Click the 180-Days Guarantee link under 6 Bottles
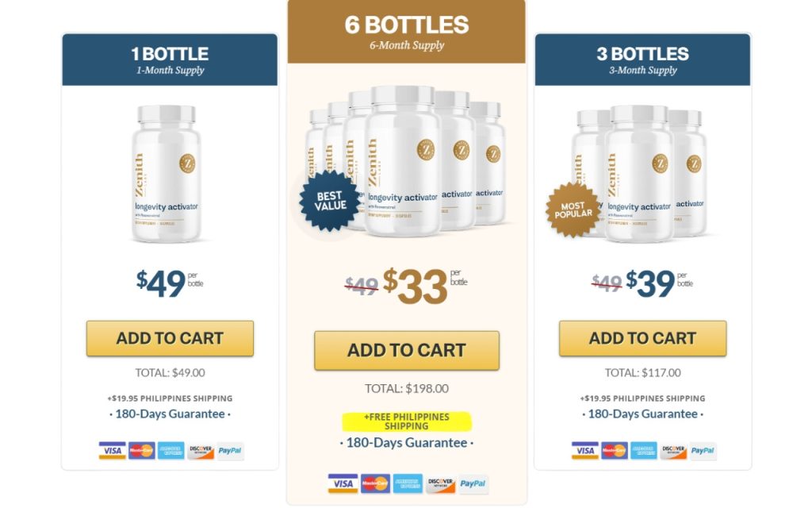The height and width of the screenshot is (508, 812). [x=406, y=442]
